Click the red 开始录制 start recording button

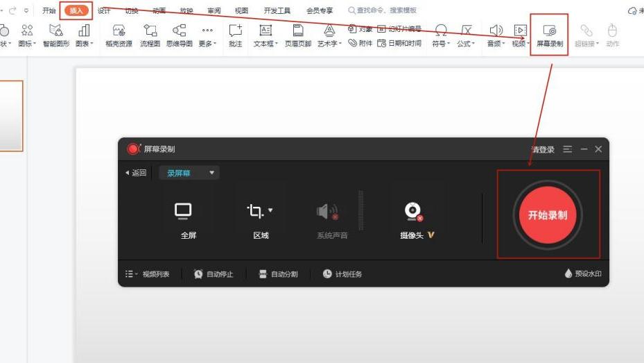pos(548,214)
